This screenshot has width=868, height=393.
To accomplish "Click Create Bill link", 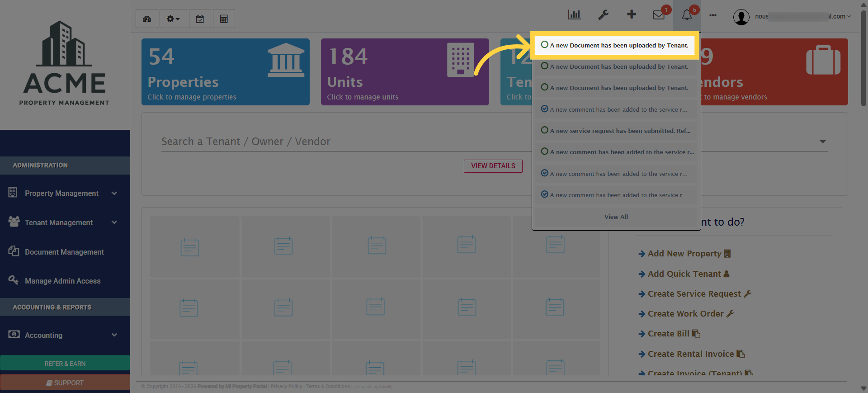I will [669, 334].
